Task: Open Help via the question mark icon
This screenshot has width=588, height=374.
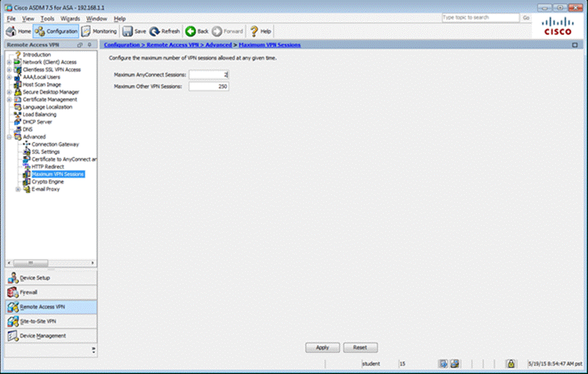Action: click(x=261, y=31)
